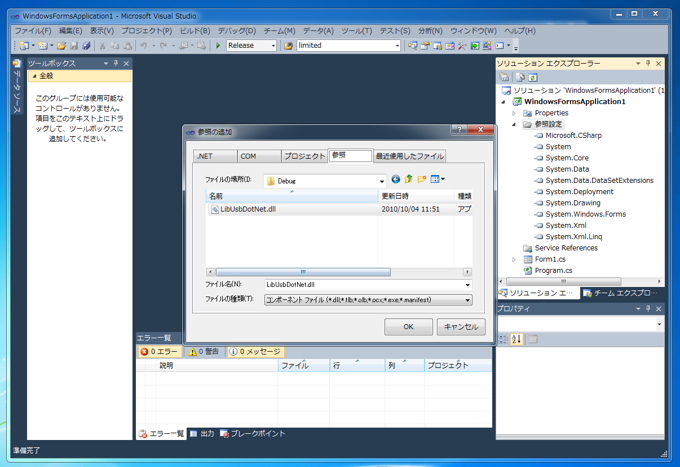Open the ファイル(F) menu

tap(33, 31)
